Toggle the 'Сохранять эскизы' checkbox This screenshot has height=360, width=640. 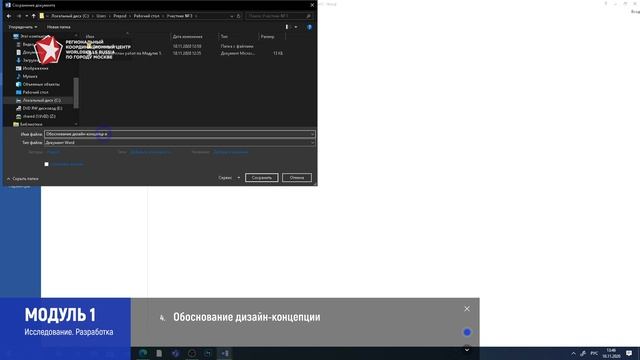[47, 164]
